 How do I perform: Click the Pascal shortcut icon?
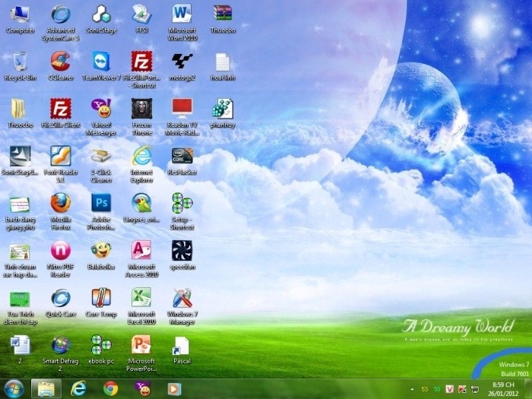coord(182,350)
